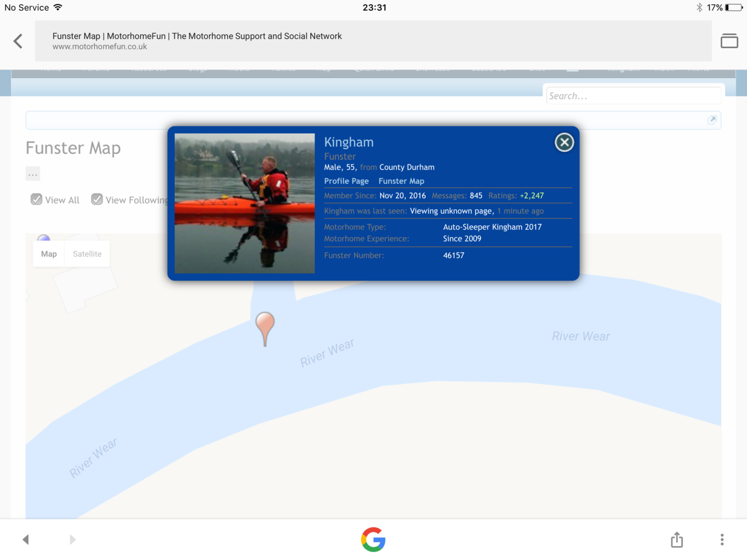
Task: Click Kingham's kayak profile photo
Action: [x=245, y=203]
